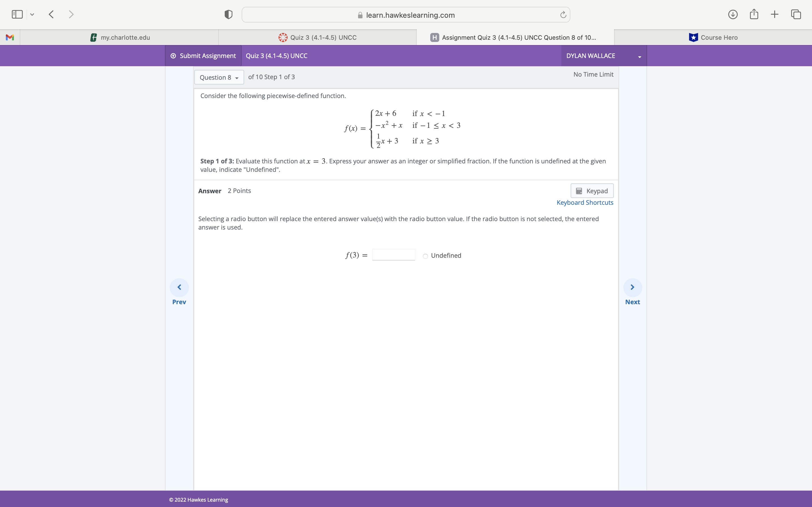The height and width of the screenshot is (507, 812).
Task: Select the Undefined radio button
Action: click(425, 256)
